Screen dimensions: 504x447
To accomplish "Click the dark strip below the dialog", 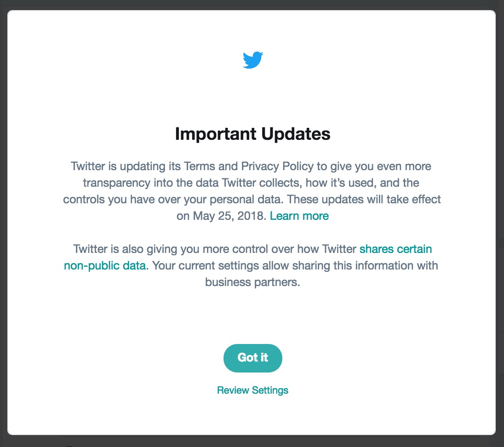I will pos(252,441).
